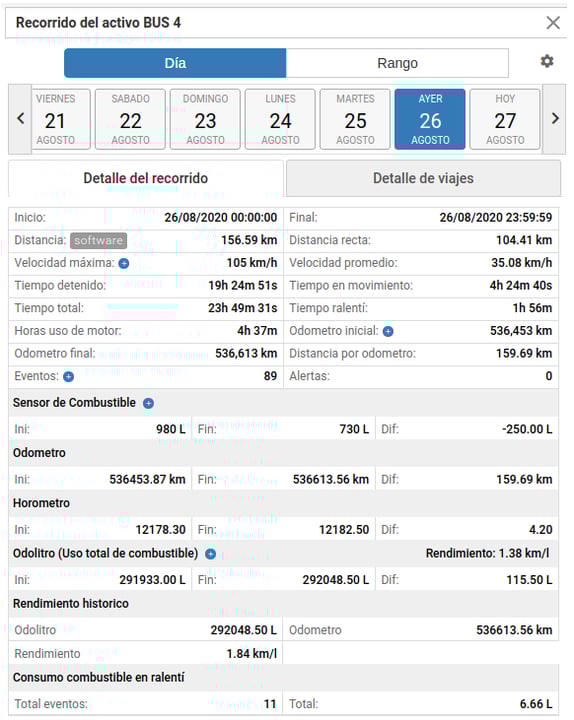574x720 pixels.
Task: Click the plus icon next to Sensor de Combustible
Action: pyautogui.click(x=148, y=403)
